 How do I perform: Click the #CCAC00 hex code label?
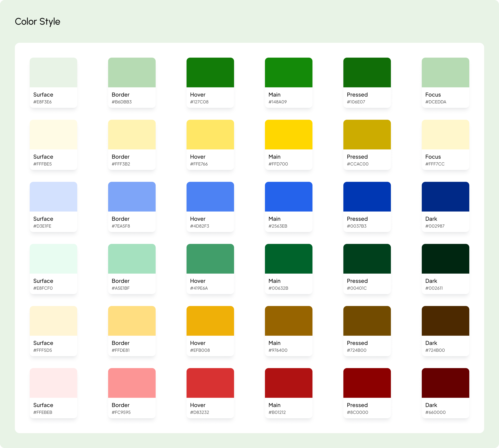tap(357, 164)
